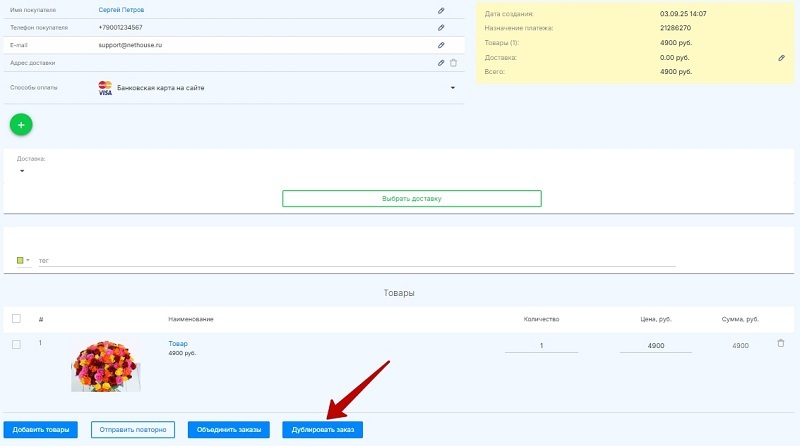800x446 pixels.
Task: Delete the delivery address with trash icon
Action: tap(453, 63)
